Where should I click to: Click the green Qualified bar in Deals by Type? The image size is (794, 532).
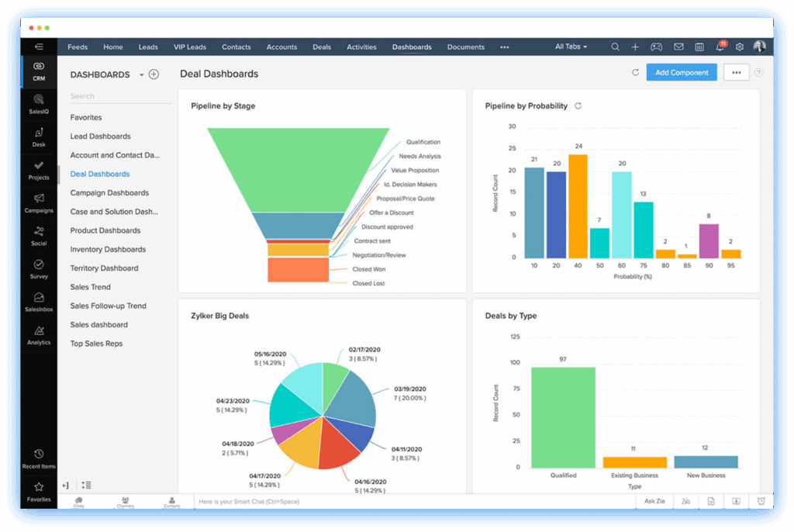563,417
